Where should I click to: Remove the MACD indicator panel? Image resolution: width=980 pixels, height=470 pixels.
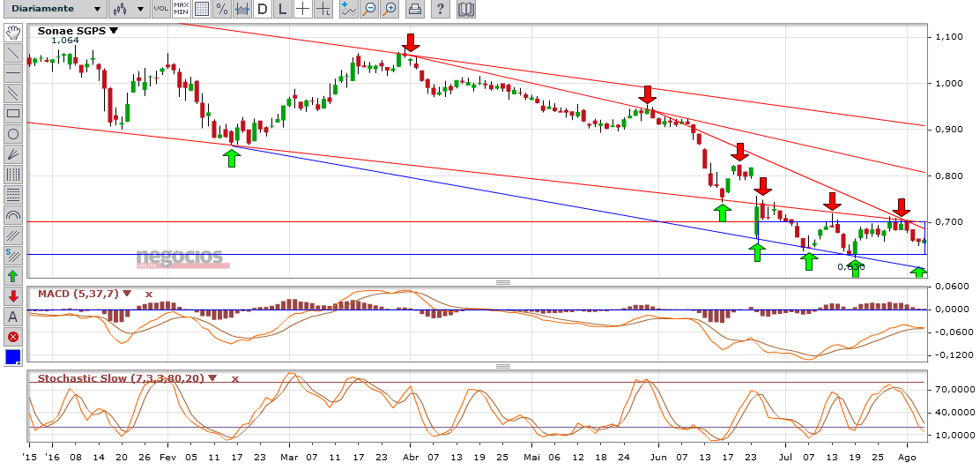(149, 293)
